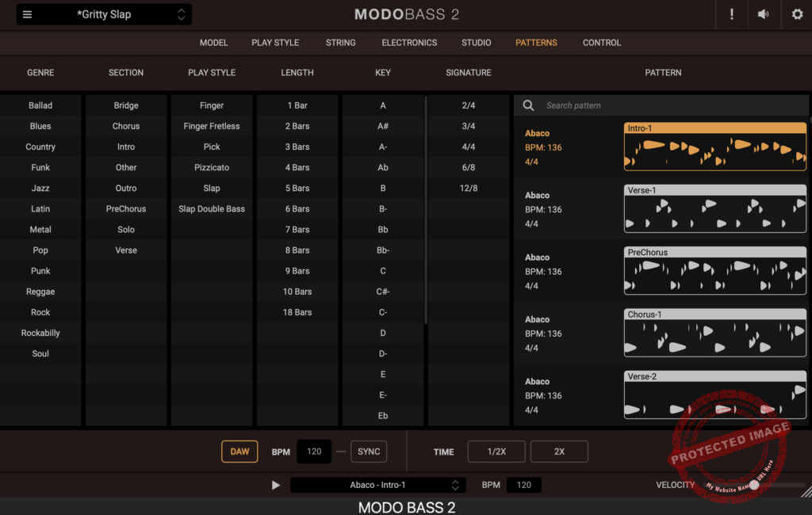
Task: Filter by 3/4 signature
Action: pos(469,126)
